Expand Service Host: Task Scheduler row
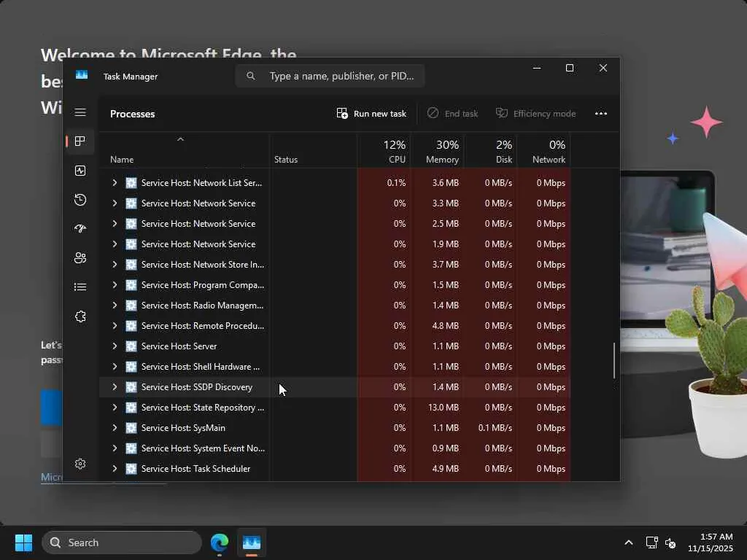 point(115,469)
